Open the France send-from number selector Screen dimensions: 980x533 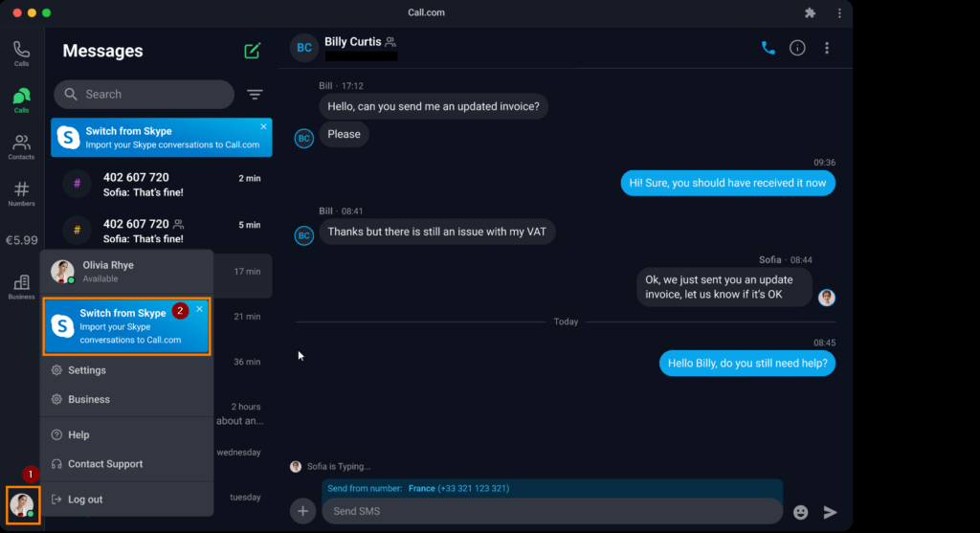click(x=458, y=488)
